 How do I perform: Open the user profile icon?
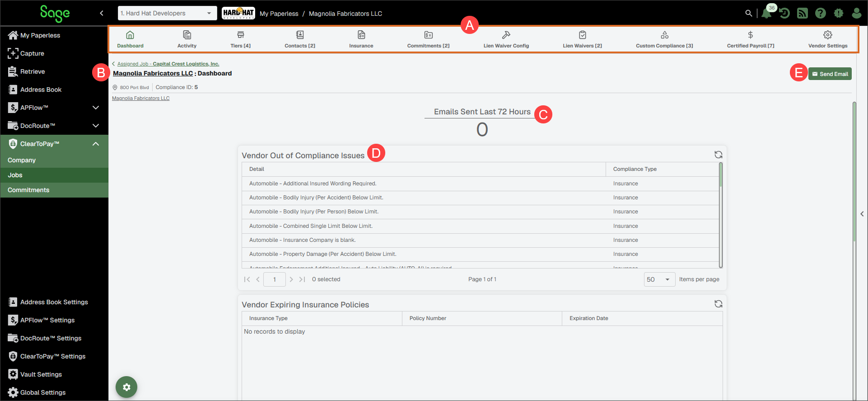tap(856, 13)
